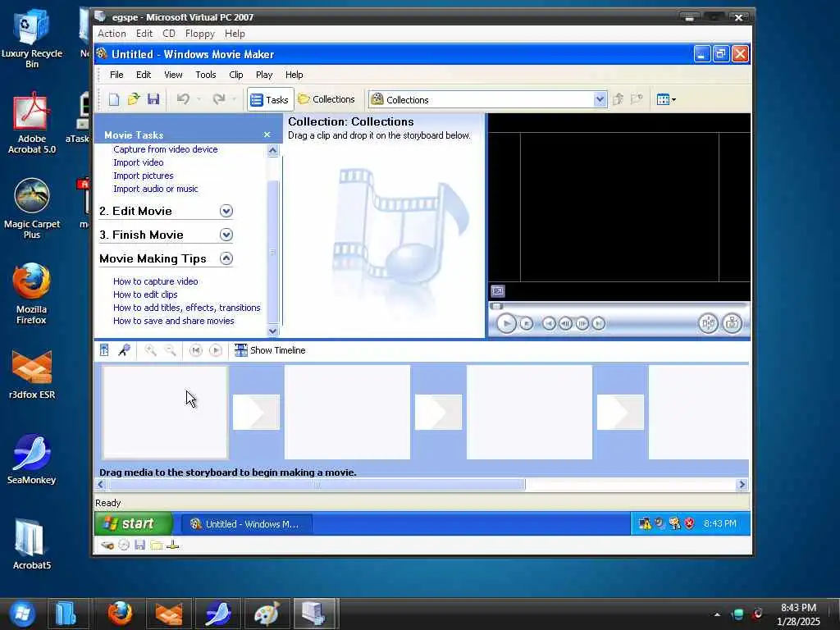Click the New Collection Folder icon

pyautogui.click(x=637, y=99)
